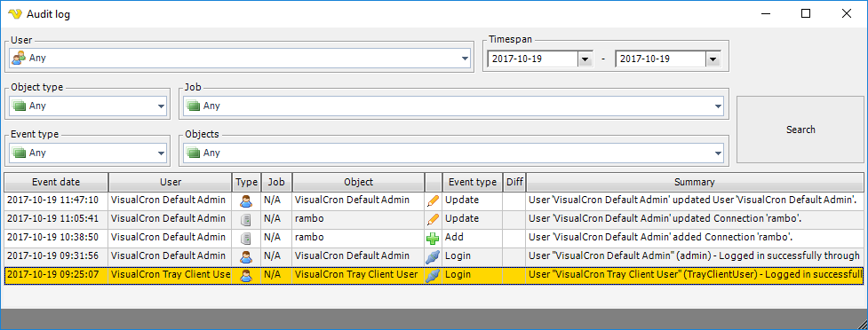Click the N/A job cell in the 11:47:10 row
The height and width of the screenshot is (330, 868).
[x=277, y=200]
